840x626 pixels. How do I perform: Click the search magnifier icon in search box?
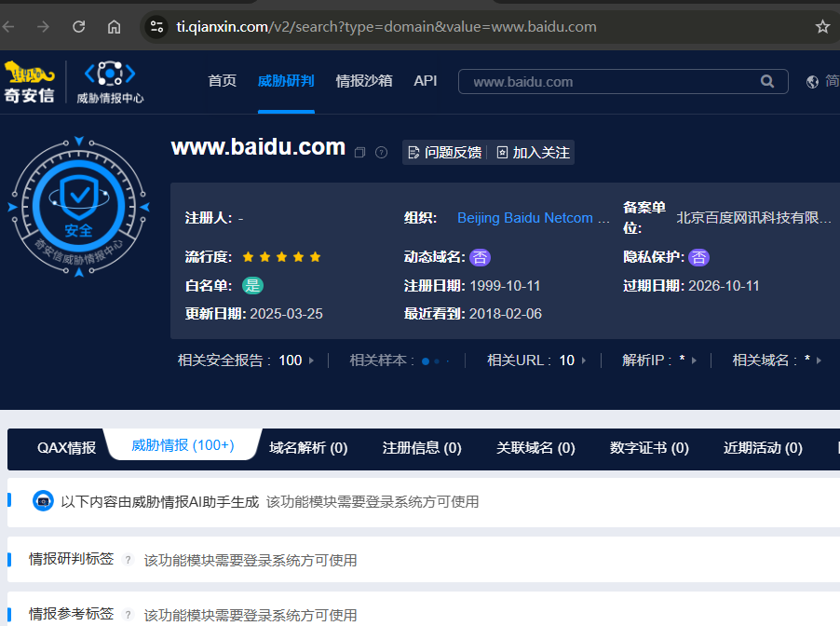767,82
